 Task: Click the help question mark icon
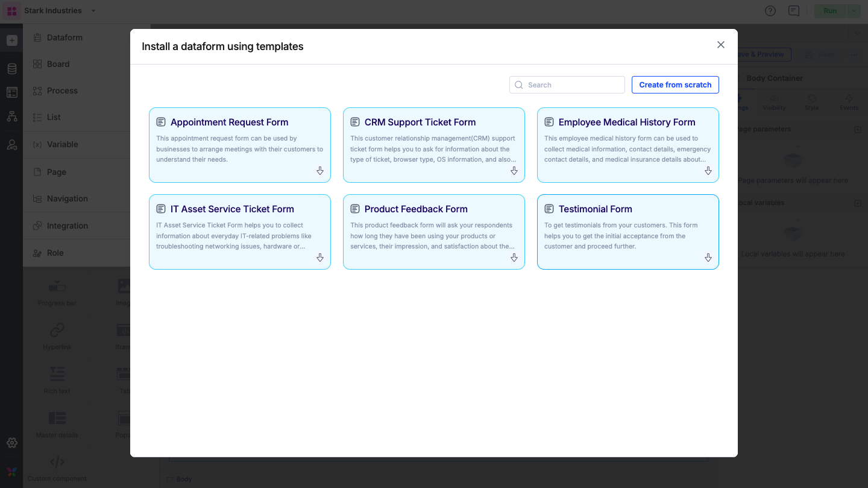coord(770,11)
